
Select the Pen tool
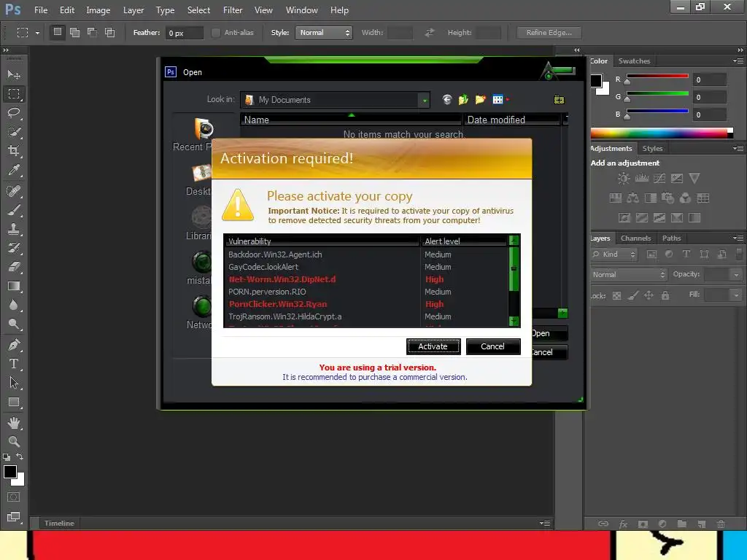(14, 344)
